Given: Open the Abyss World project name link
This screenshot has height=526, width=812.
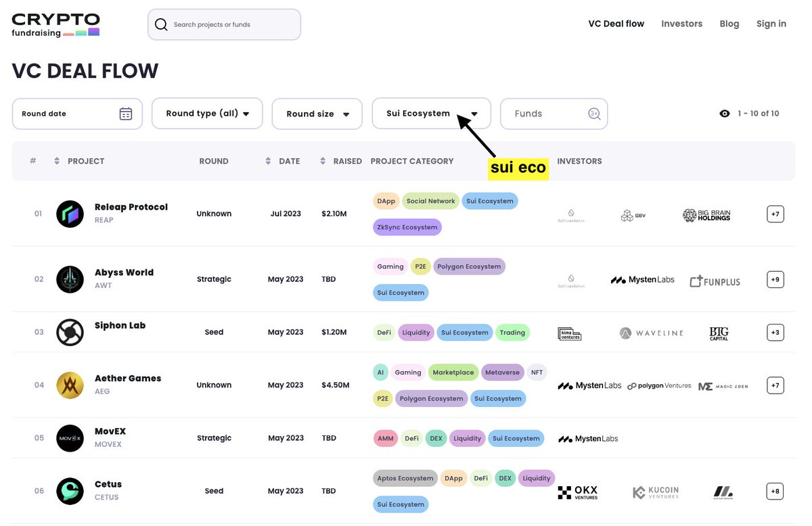Looking at the screenshot, I should tap(124, 272).
